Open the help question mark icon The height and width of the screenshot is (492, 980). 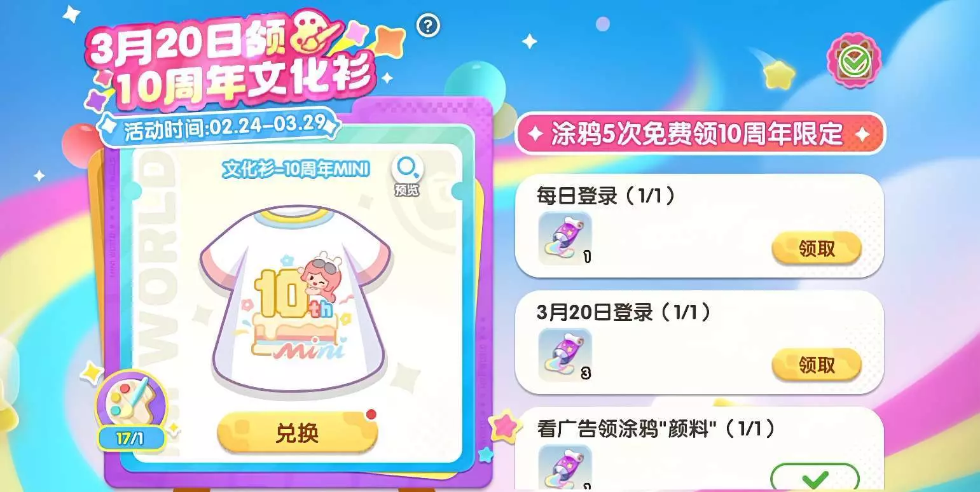429,25
